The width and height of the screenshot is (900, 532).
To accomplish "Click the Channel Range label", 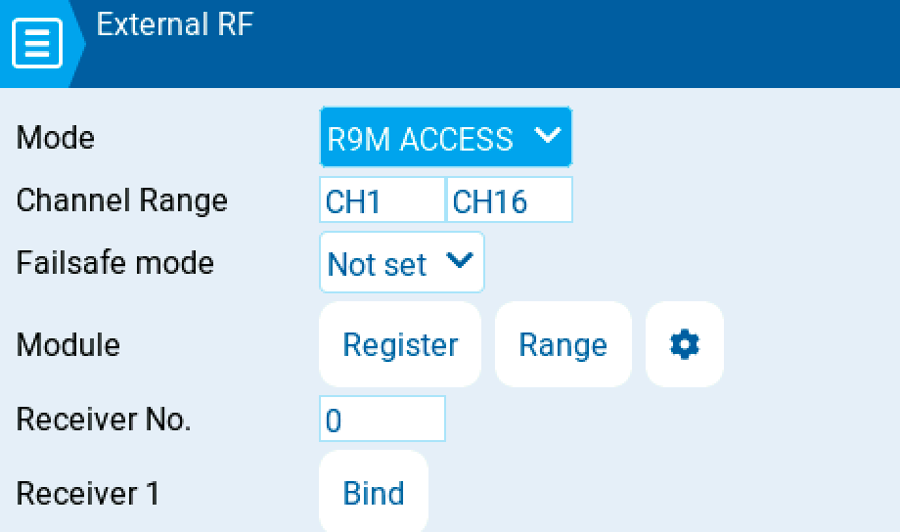I will [122, 200].
